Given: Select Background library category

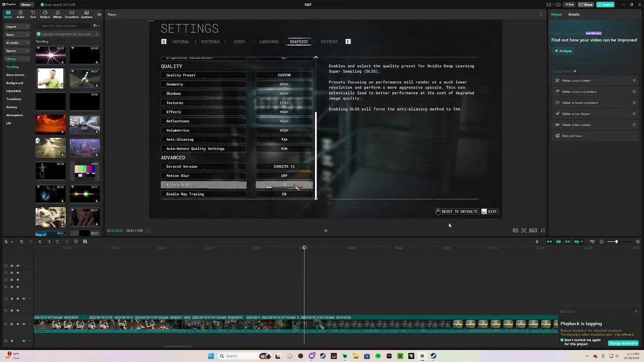Looking at the screenshot, I should click(15, 83).
